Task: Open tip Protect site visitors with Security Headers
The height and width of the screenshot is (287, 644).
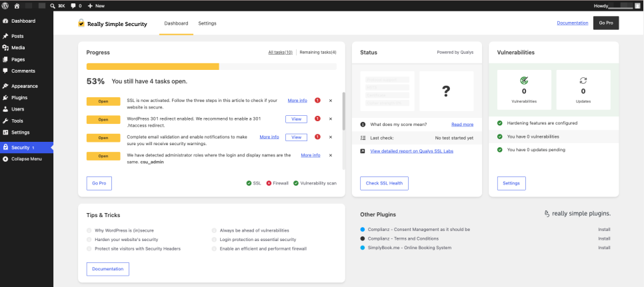Action: point(137,248)
